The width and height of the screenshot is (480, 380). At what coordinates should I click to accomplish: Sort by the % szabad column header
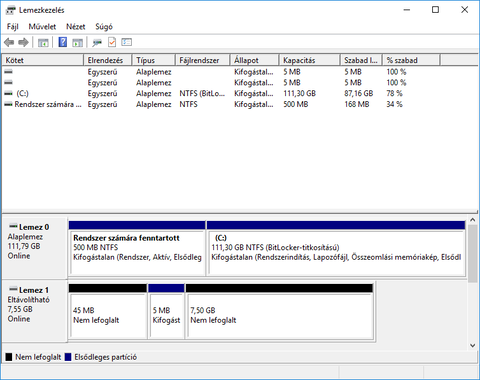point(411,60)
